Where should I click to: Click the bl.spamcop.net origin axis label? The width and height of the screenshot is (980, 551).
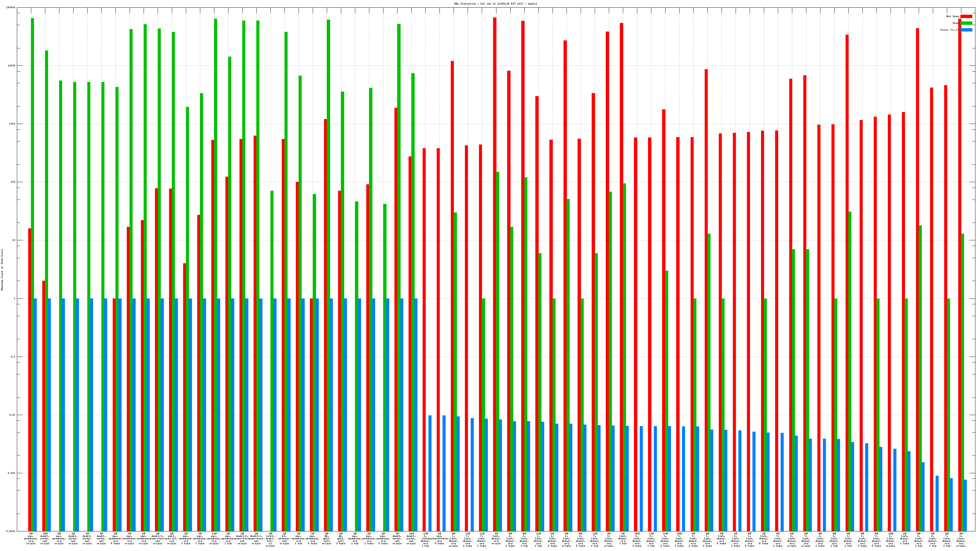285,538
